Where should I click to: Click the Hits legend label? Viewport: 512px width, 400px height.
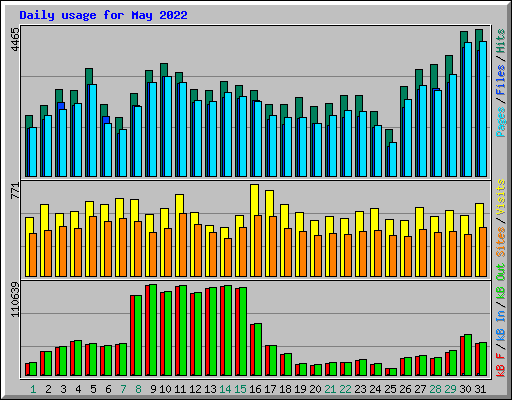501,41
